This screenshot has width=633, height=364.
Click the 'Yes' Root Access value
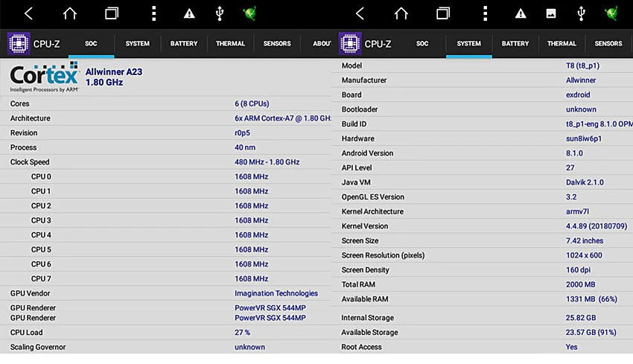(572, 347)
